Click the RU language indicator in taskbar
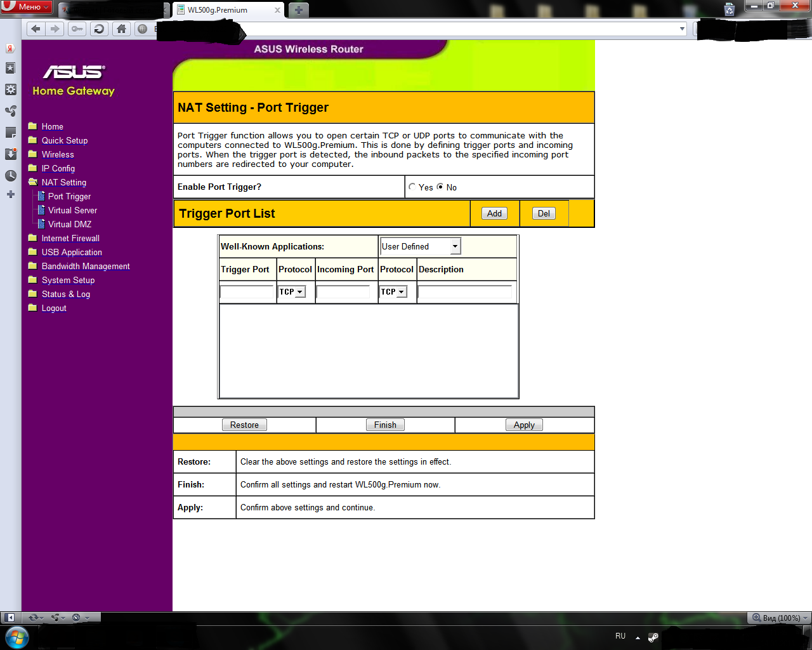The height and width of the screenshot is (650, 812). pos(620,636)
